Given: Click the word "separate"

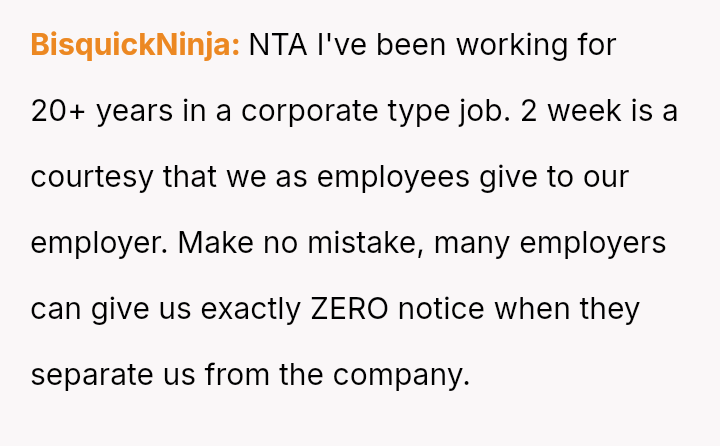Looking at the screenshot, I should (x=91, y=375).
